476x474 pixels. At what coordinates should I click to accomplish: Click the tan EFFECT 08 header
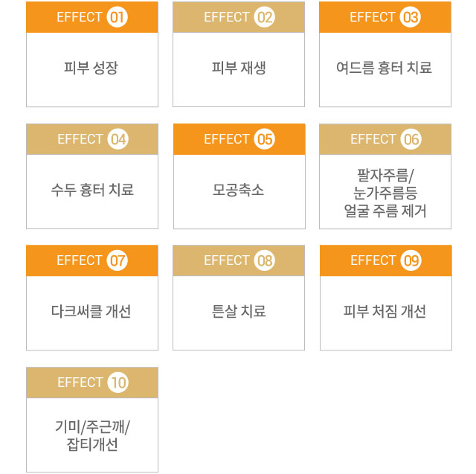pyautogui.click(x=239, y=260)
